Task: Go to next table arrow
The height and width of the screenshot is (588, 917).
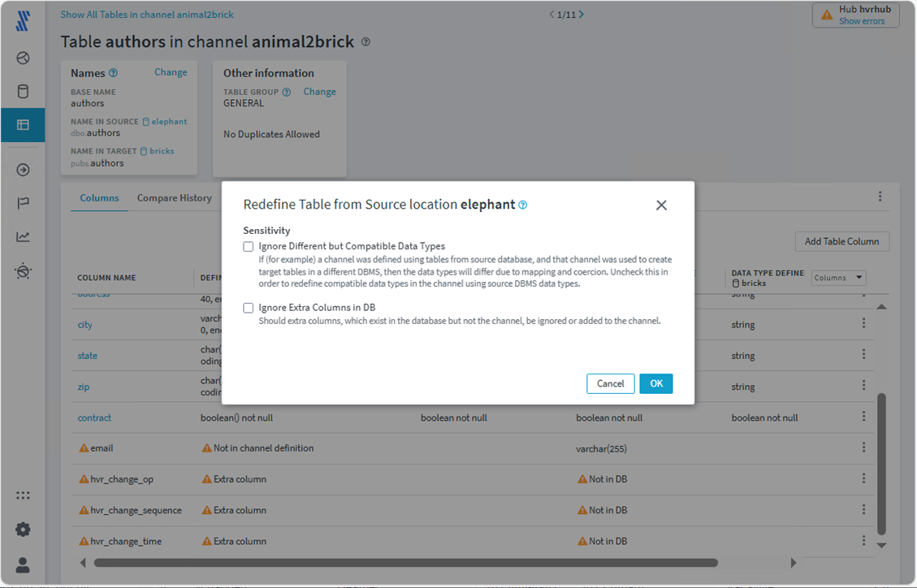Action: 582,14
